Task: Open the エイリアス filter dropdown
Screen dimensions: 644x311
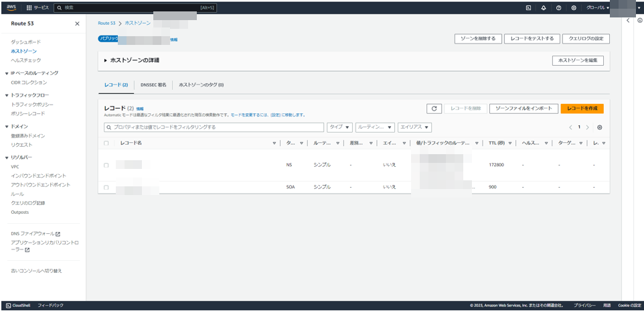Action: pyautogui.click(x=415, y=127)
